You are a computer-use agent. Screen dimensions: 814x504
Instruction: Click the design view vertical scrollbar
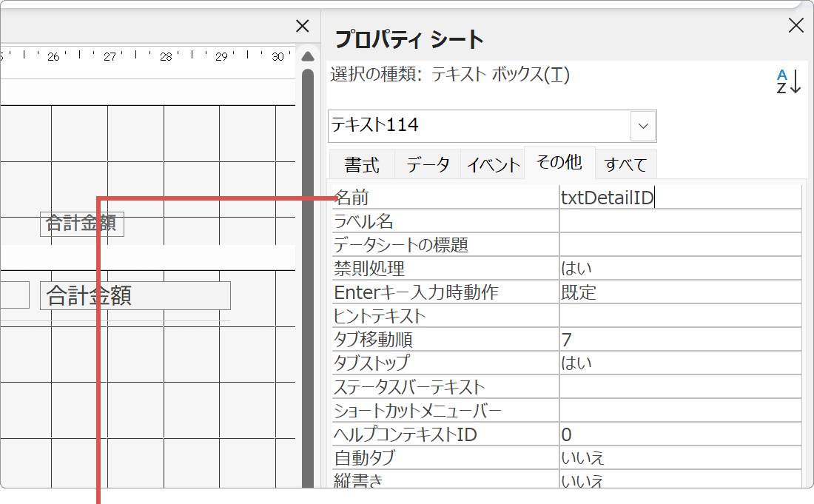307,222
